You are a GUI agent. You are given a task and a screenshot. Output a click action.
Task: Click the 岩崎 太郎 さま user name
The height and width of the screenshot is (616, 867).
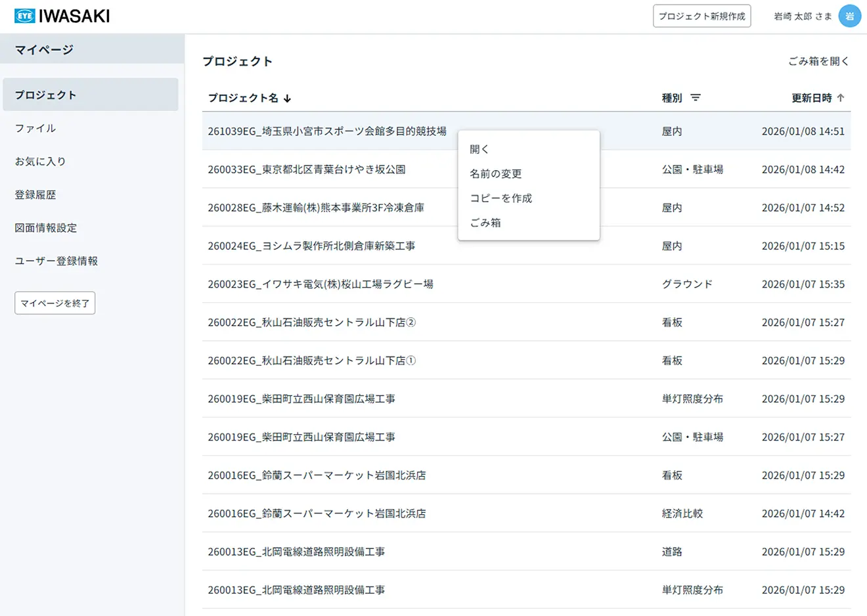(803, 16)
